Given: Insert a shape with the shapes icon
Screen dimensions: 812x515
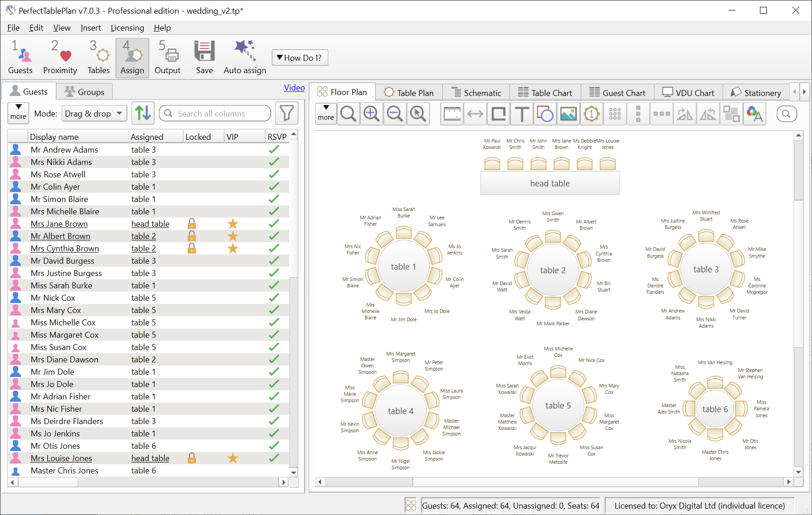Looking at the screenshot, I should (x=545, y=114).
